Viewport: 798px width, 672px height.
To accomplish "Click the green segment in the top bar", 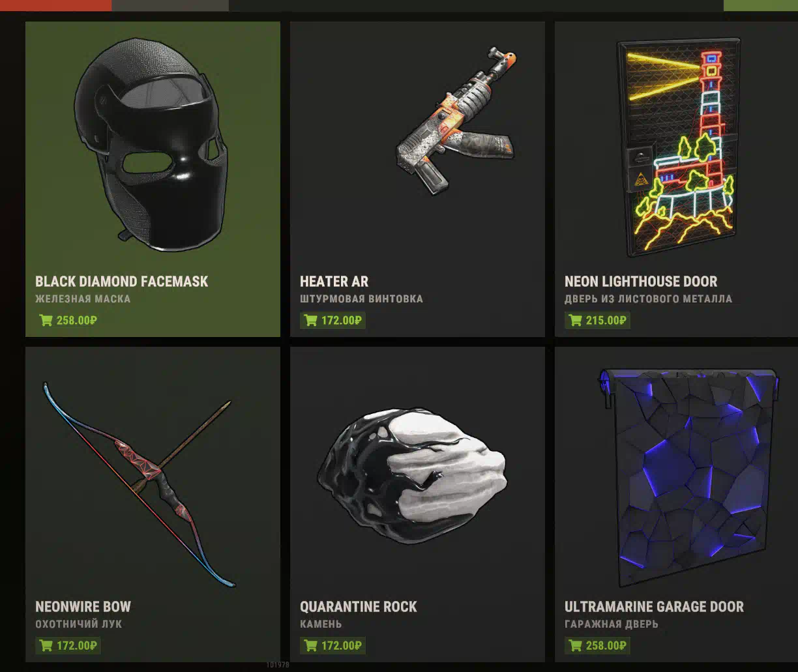I will tap(761, 5).
